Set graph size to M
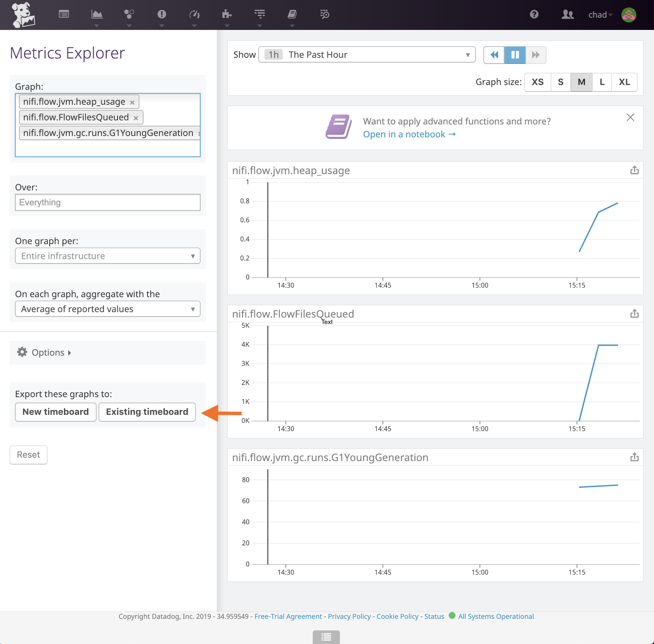This screenshot has width=654, height=644. [582, 82]
